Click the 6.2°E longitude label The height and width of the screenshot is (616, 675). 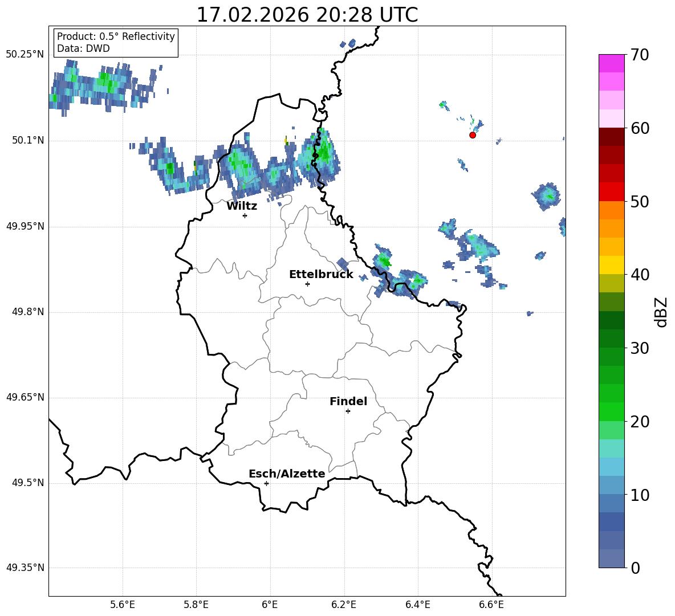[x=344, y=605]
